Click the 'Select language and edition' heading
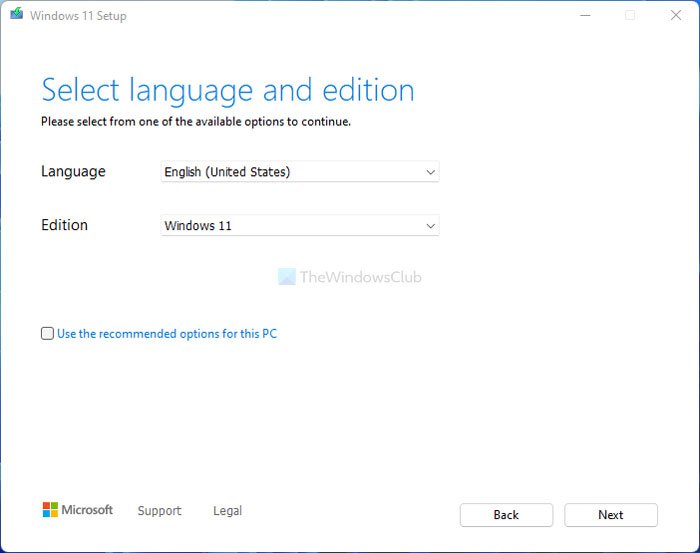The height and width of the screenshot is (553, 700). coord(228,91)
